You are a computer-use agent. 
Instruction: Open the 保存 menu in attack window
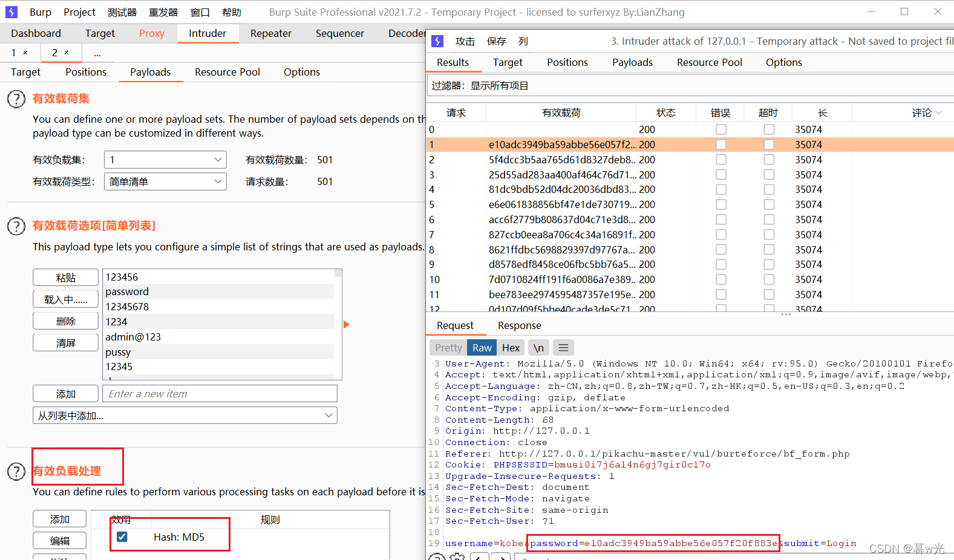[x=497, y=41]
